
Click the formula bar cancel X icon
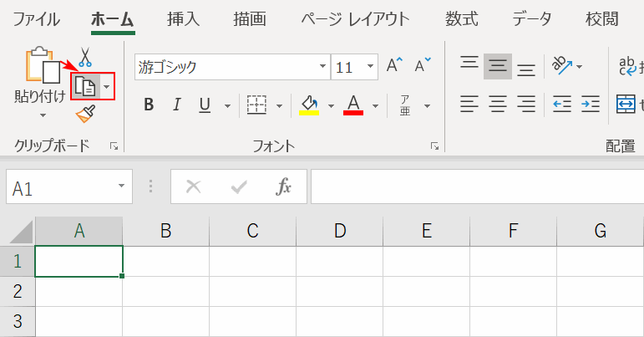tap(193, 186)
